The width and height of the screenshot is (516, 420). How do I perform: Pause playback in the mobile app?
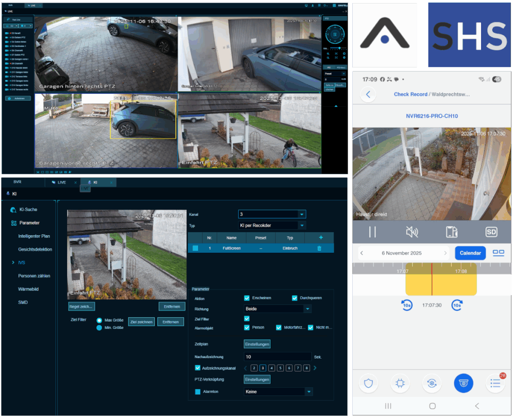372,232
